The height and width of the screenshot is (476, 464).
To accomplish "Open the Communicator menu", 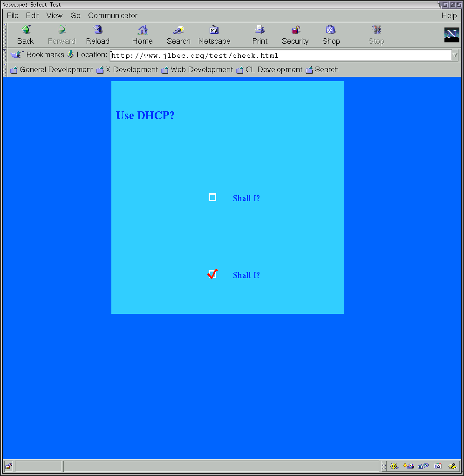I will point(113,15).
